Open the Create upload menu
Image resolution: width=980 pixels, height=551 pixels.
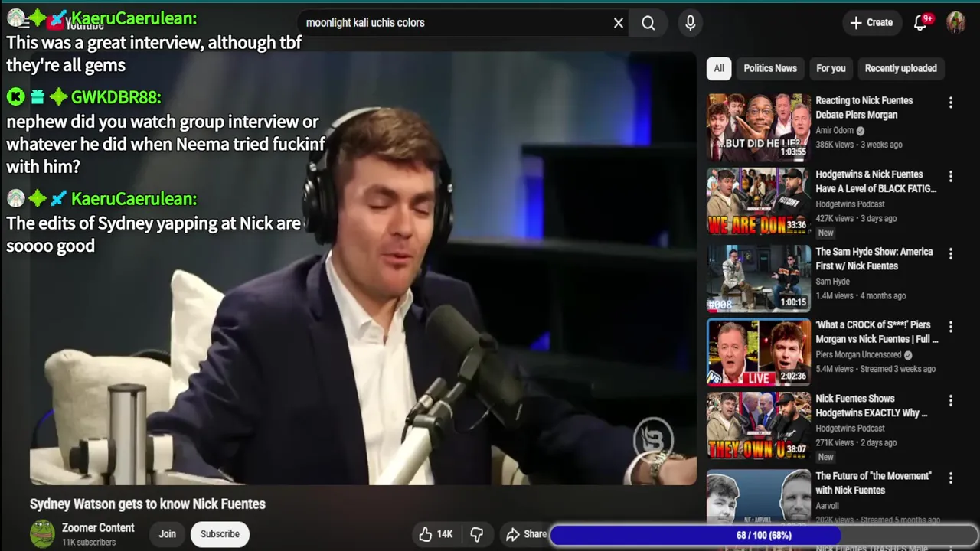coord(871,23)
